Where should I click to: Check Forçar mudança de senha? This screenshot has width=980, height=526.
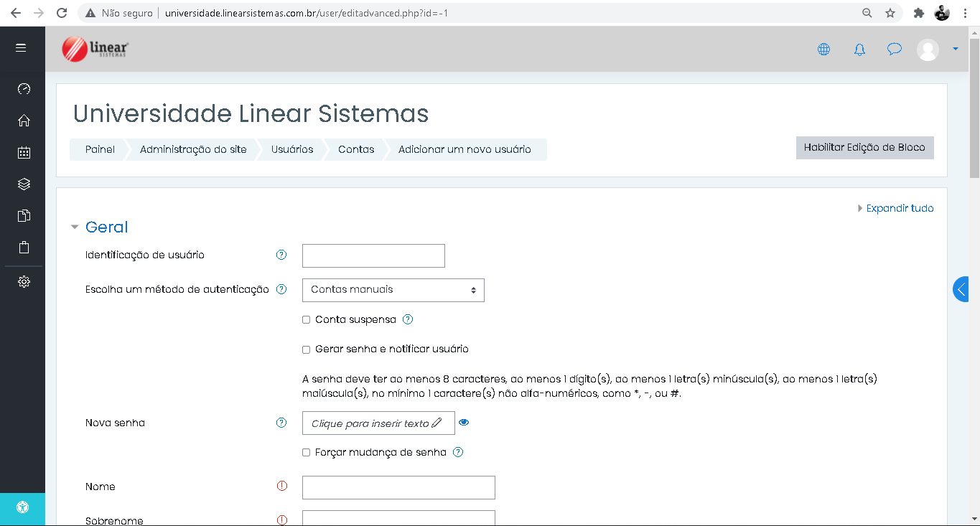[306, 453]
